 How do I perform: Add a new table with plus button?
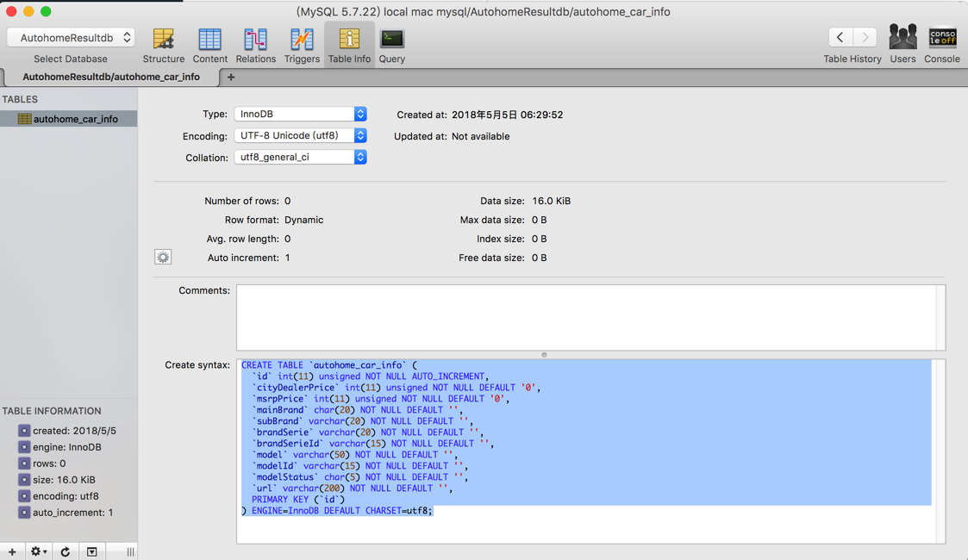(x=12, y=551)
